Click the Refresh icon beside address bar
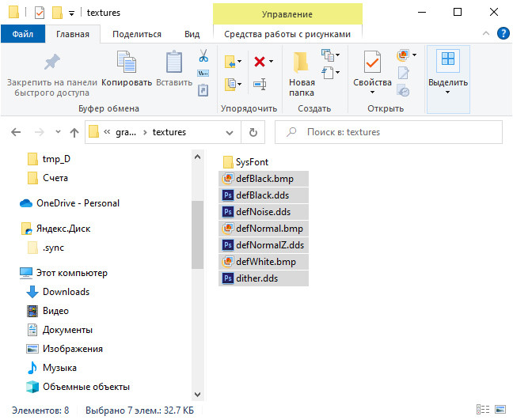The height and width of the screenshot is (420, 513). pos(253,132)
